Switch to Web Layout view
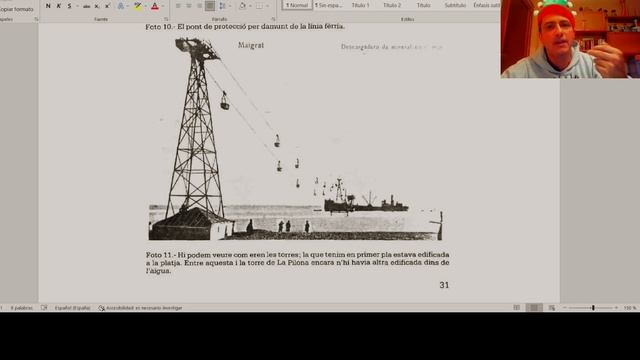This screenshot has height=360, width=640. 552,308
